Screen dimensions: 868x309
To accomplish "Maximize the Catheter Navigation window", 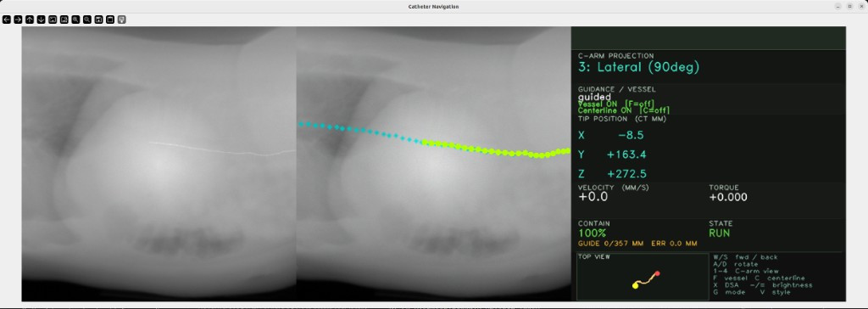I will [849, 7].
